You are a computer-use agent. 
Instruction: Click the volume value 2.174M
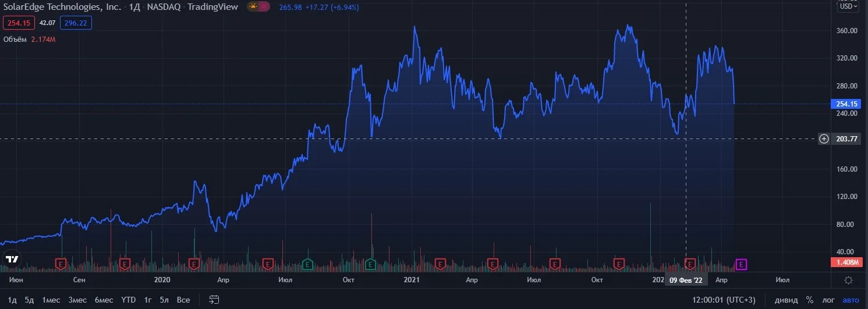(44, 39)
